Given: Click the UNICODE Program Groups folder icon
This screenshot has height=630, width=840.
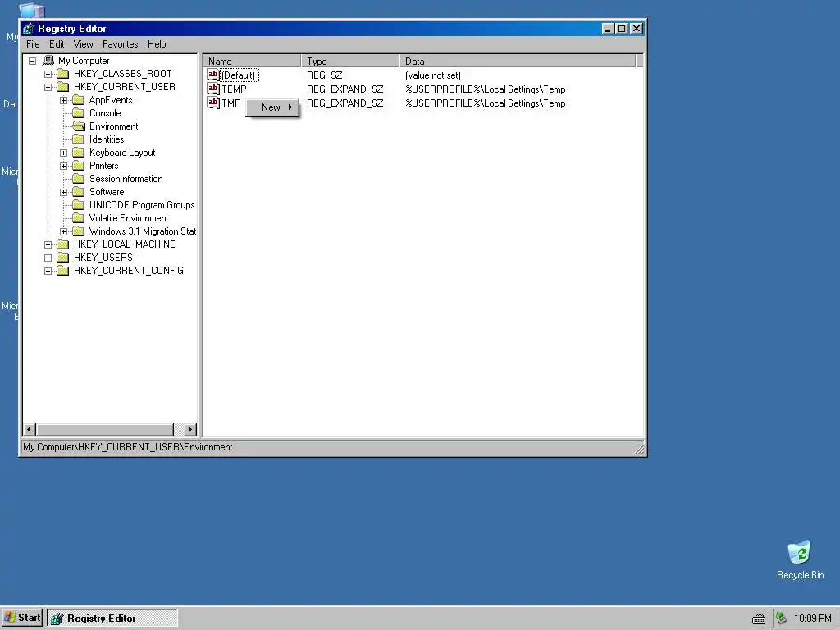Looking at the screenshot, I should (78, 204).
